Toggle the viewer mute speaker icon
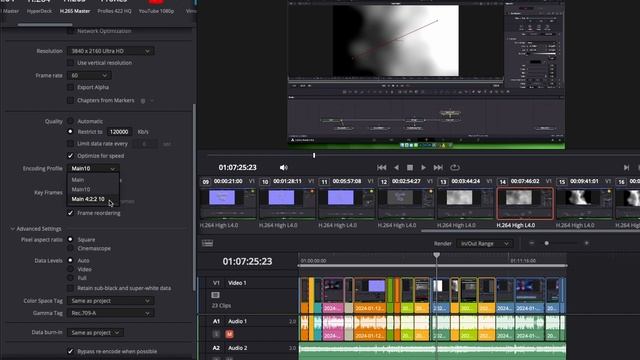 pyautogui.click(x=284, y=167)
